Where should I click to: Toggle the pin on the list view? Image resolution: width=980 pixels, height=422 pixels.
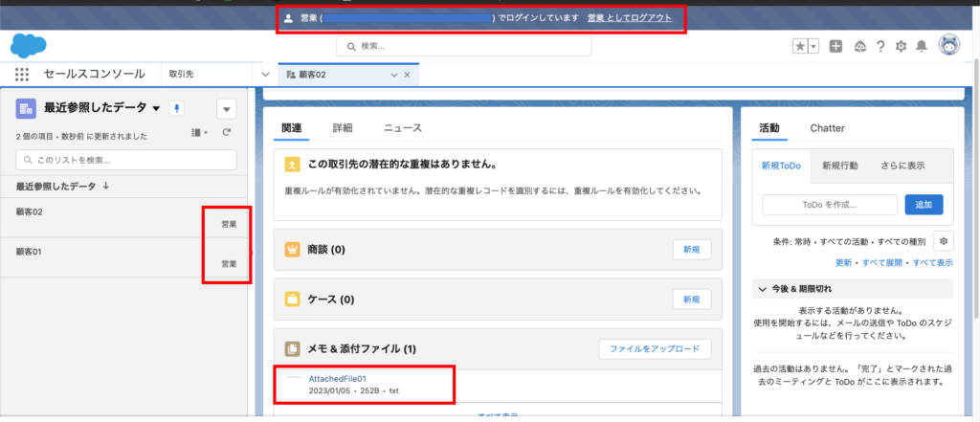175,108
